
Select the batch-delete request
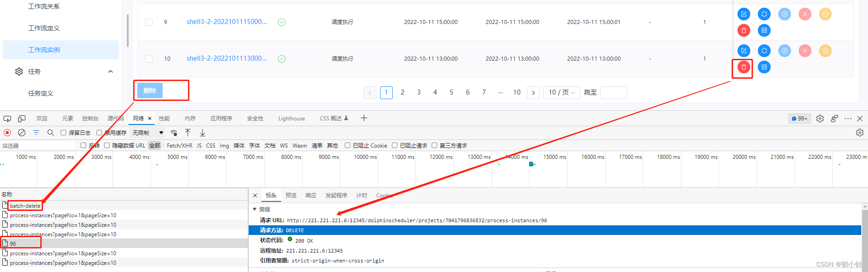point(124,205)
